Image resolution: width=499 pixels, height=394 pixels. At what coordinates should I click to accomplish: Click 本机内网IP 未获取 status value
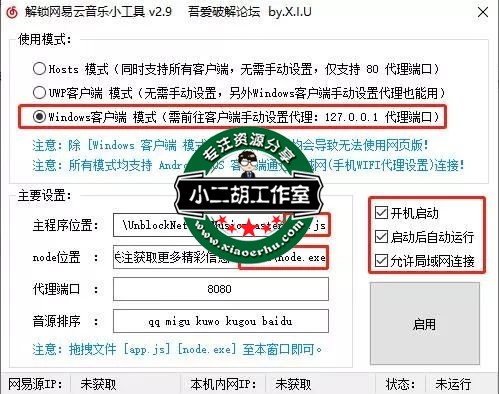[293, 384]
